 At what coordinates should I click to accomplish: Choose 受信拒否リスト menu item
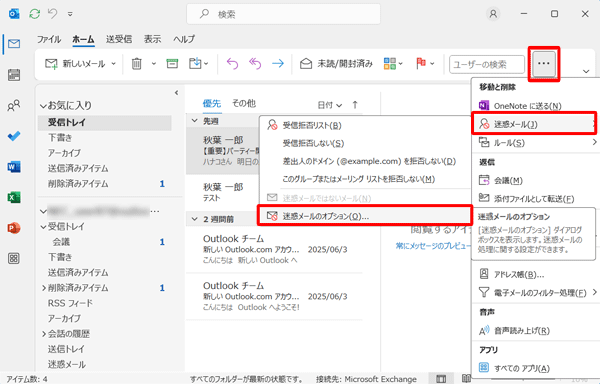[x=365, y=125]
